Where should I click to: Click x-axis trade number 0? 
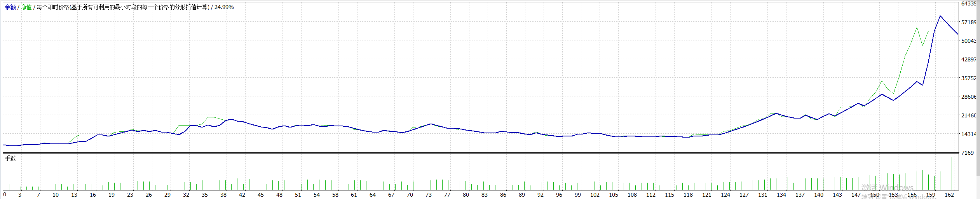[x=5, y=195]
